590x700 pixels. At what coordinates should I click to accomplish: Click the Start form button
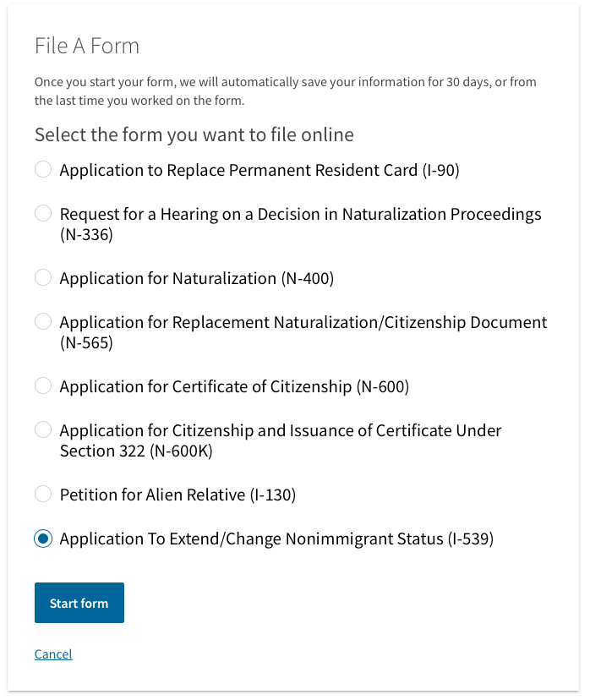pyautogui.click(x=79, y=603)
